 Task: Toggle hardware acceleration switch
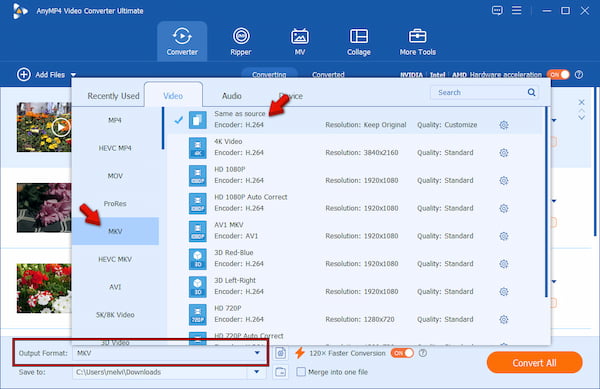(x=558, y=75)
